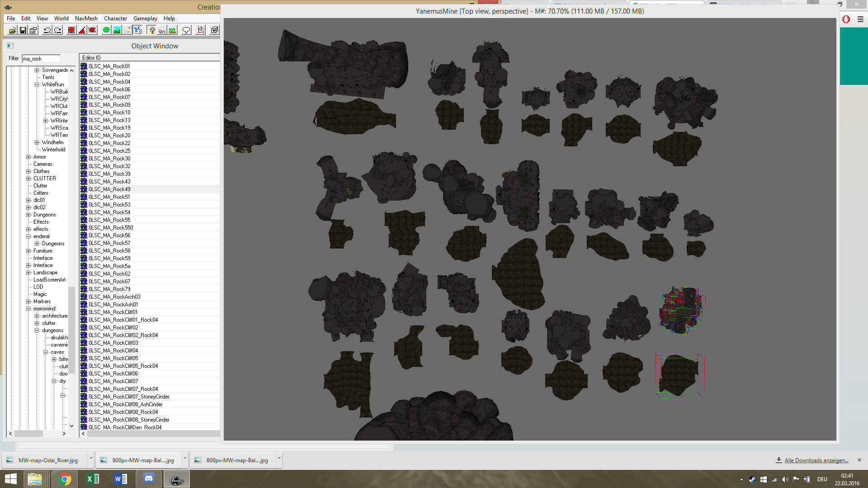Click the Open Data Files folder icon
The height and width of the screenshot is (488, 868).
coord(12,30)
